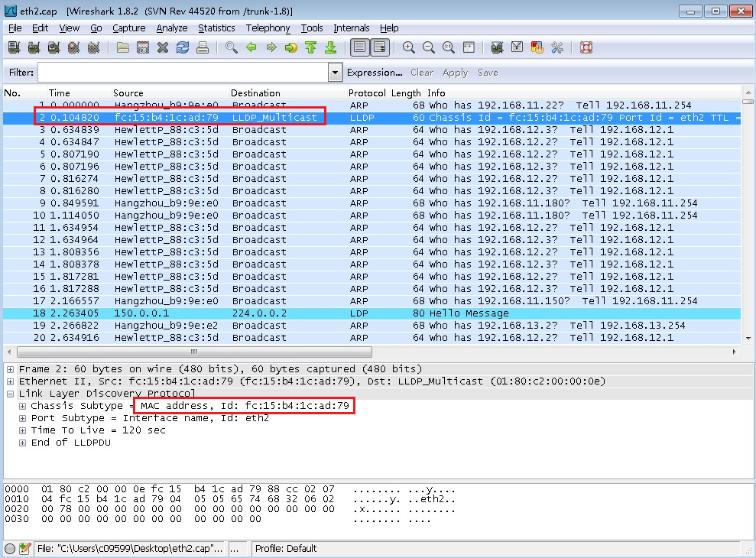This screenshot has width=756, height=558.
Task: Open capture options from the toolbar
Action: coord(34,47)
